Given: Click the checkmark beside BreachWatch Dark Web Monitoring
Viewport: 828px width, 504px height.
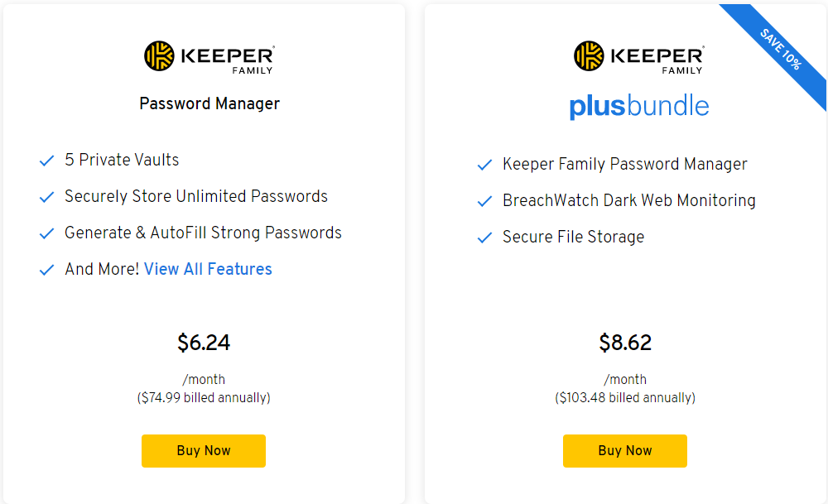Looking at the screenshot, I should [x=484, y=201].
